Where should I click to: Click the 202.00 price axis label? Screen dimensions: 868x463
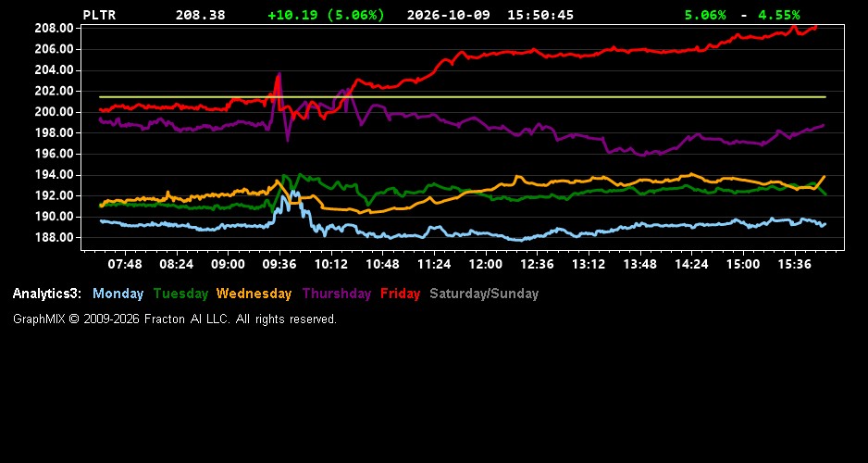[55, 91]
